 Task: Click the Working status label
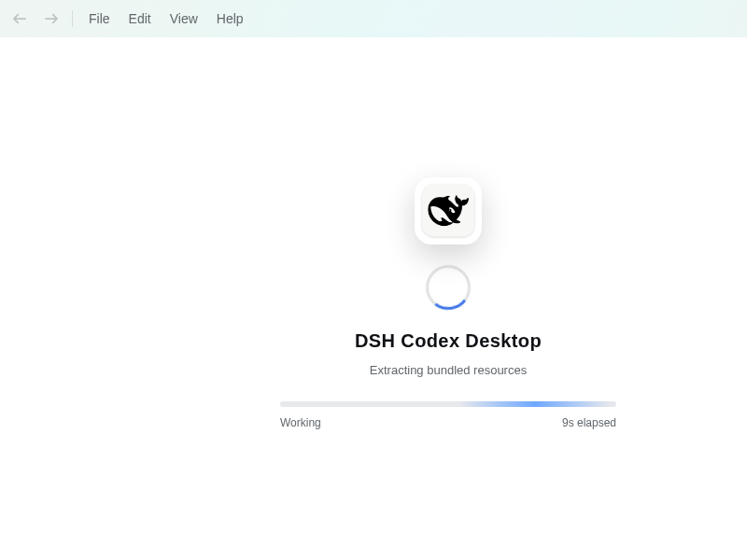point(301,423)
